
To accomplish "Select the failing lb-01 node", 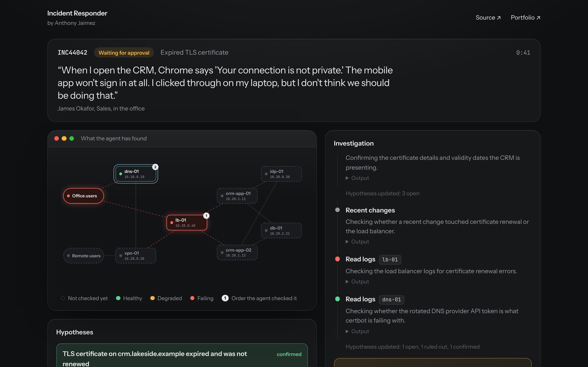I will [187, 223].
